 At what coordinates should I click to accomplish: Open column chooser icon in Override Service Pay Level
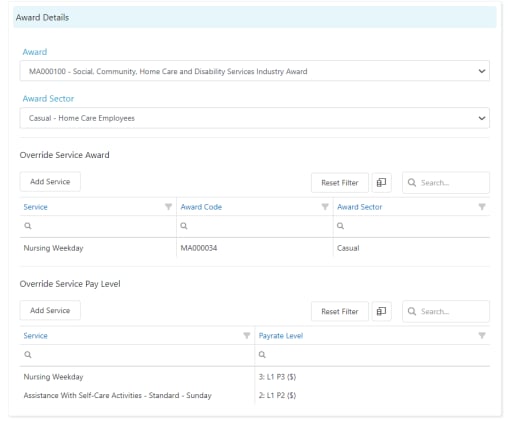point(381,311)
